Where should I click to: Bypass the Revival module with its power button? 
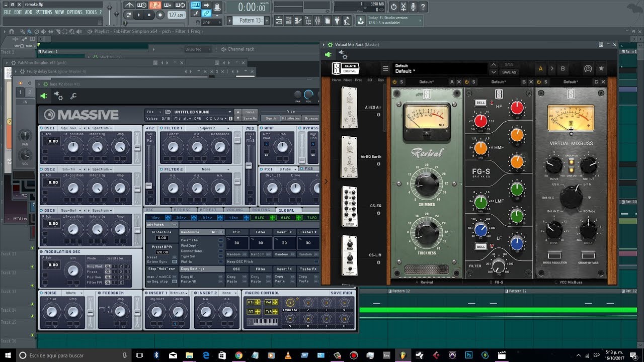point(394,82)
